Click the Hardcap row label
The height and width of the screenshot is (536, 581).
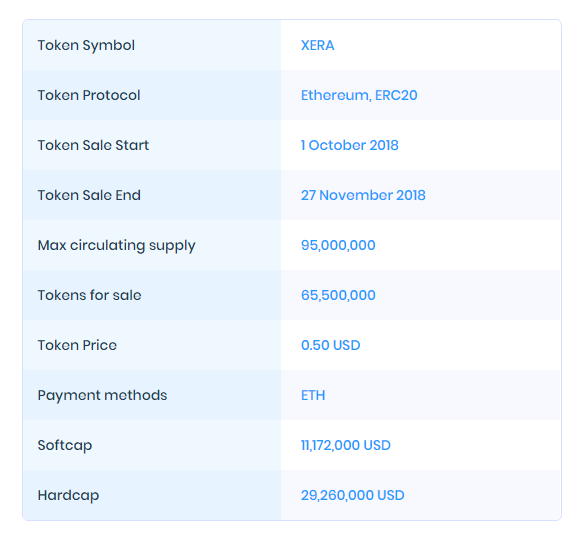[68, 496]
